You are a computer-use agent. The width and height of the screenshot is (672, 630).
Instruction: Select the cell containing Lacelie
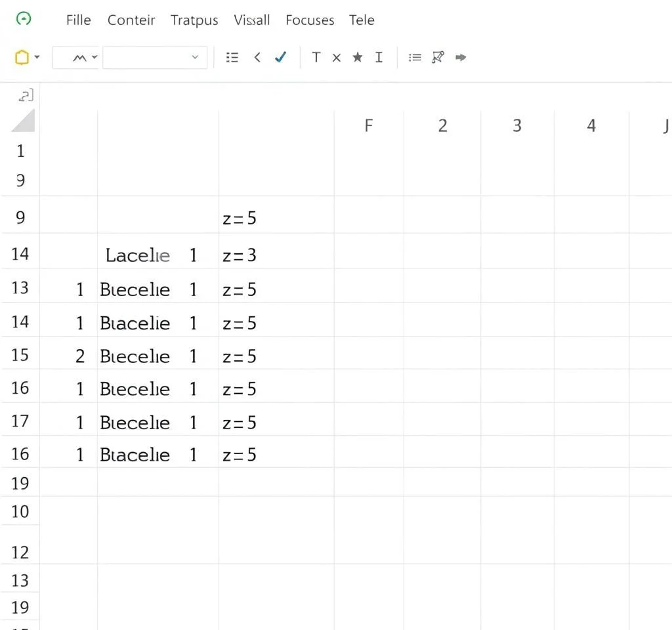coord(138,255)
